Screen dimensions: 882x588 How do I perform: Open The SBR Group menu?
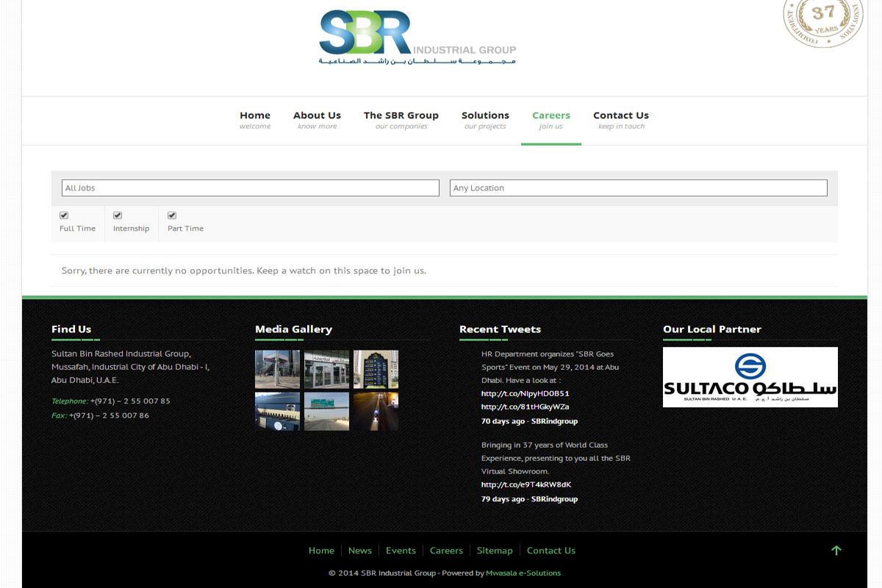pos(401,121)
